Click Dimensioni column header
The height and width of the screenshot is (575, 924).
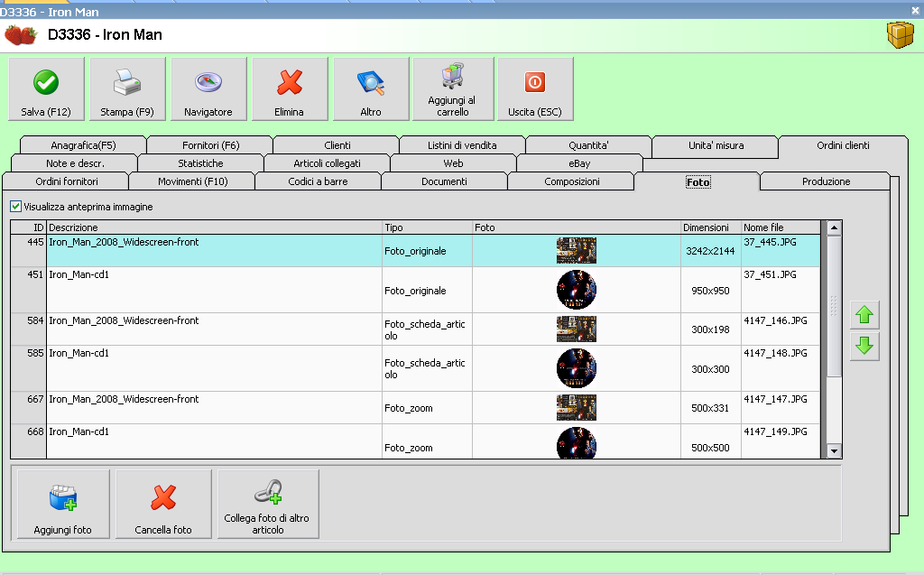[711, 227]
